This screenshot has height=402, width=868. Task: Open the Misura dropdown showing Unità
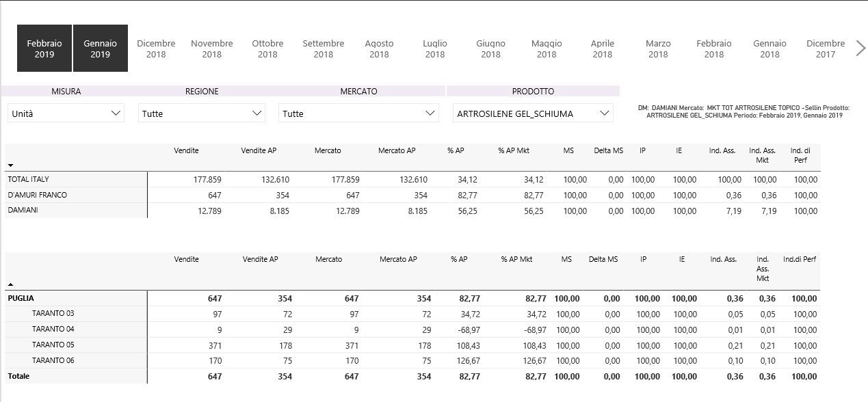66,113
